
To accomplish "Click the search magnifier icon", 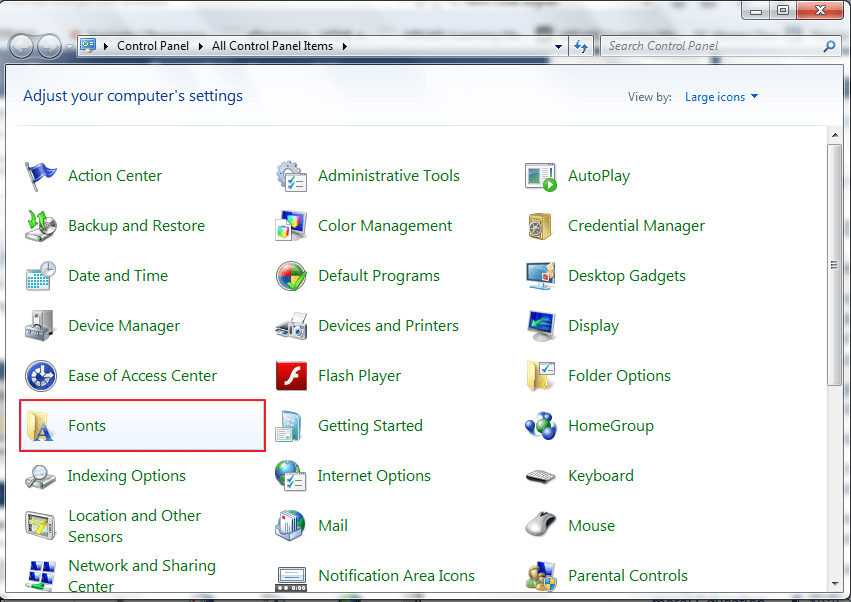I will click(x=829, y=47).
